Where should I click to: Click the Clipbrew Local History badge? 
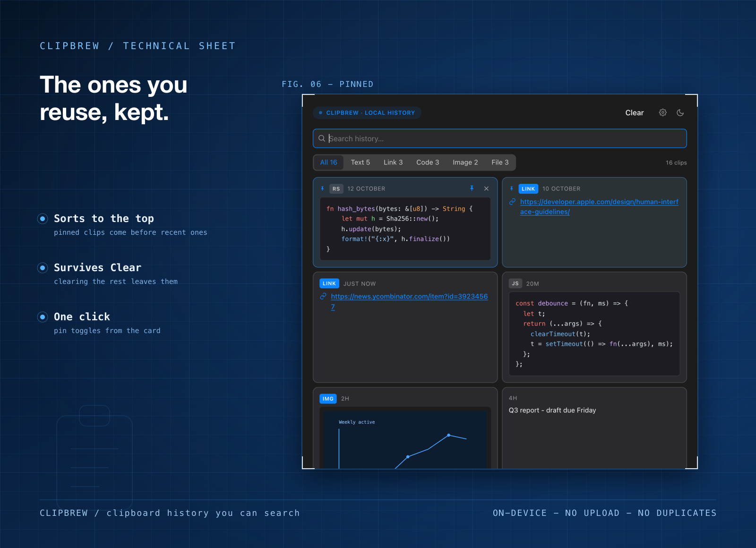coord(367,113)
